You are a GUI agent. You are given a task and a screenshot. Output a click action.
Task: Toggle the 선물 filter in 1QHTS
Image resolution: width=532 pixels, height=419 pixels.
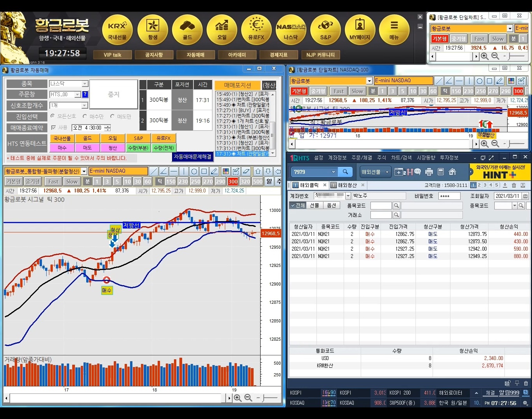315,205
